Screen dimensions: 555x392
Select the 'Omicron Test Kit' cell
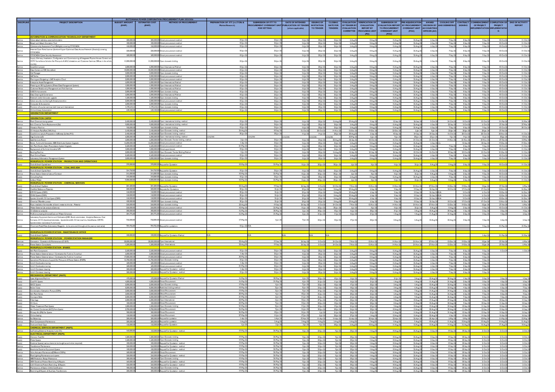coord(71,337)
